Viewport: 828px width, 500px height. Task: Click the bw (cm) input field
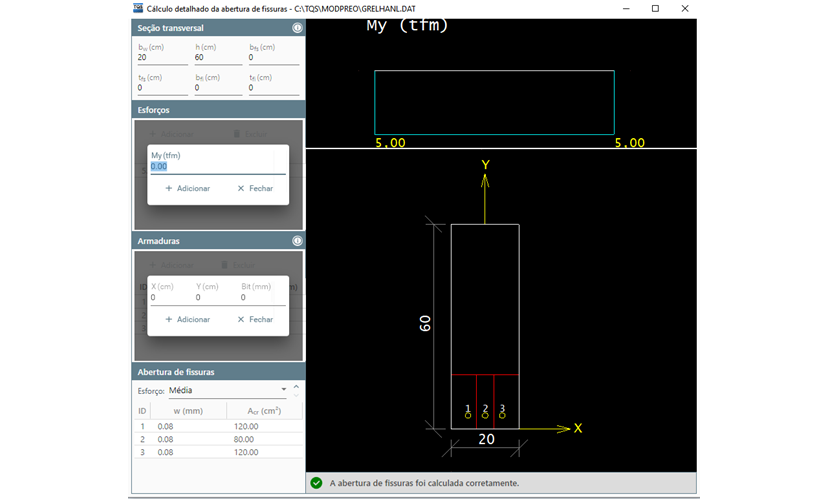[160, 58]
